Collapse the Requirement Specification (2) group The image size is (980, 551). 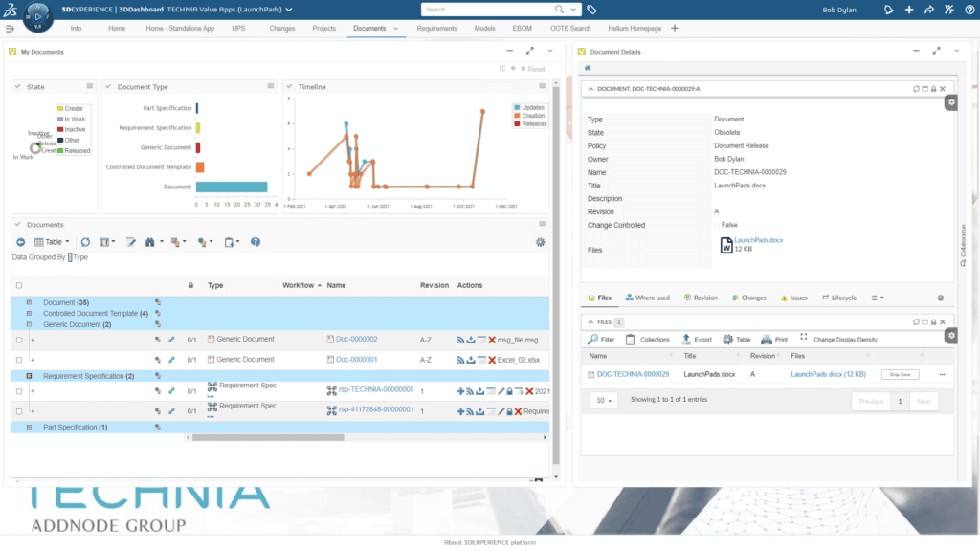click(29, 376)
